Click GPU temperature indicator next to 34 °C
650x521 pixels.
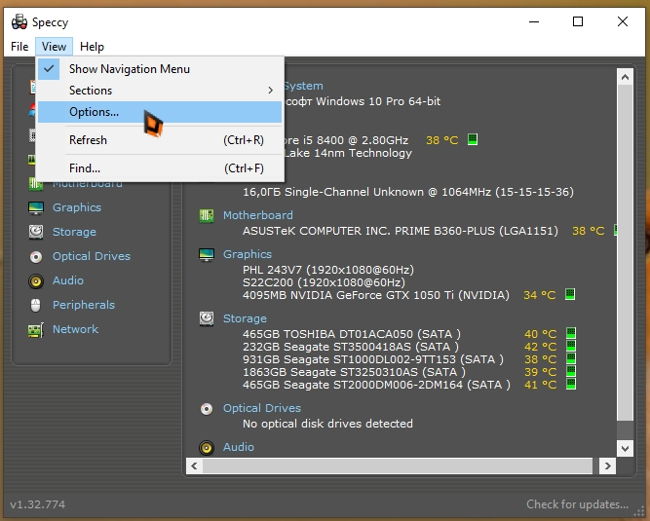tap(570, 294)
